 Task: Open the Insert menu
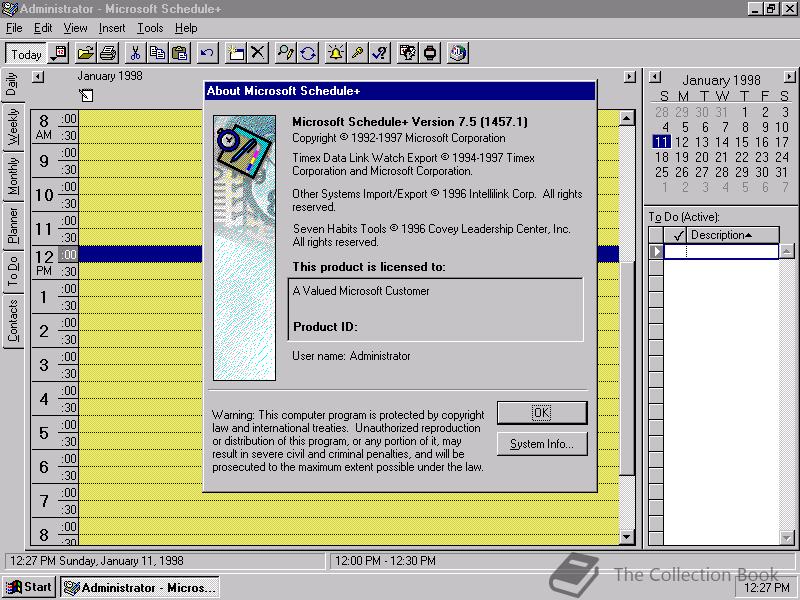tap(112, 28)
